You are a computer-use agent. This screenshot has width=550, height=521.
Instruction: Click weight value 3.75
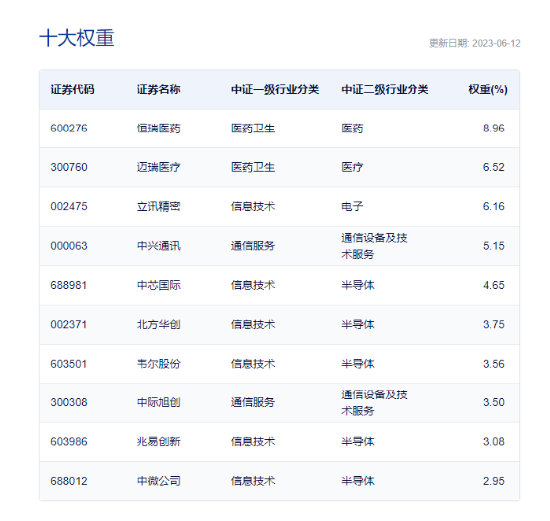pyautogui.click(x=494, y=325)
